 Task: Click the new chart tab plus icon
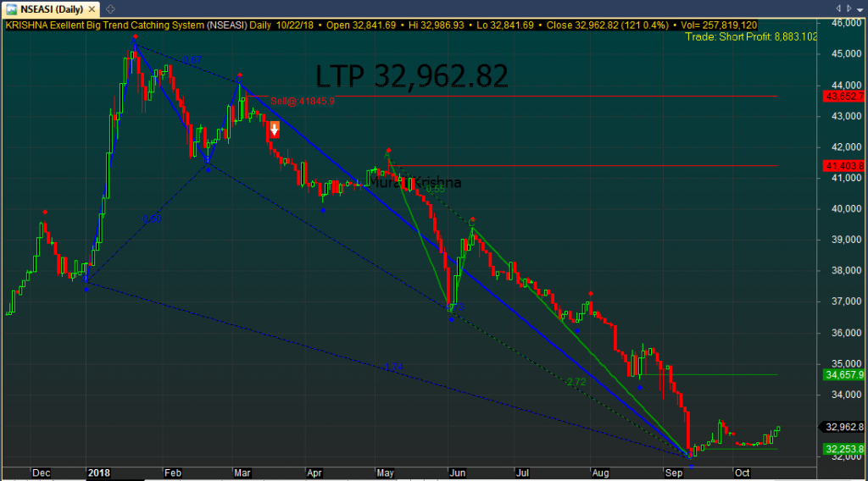click(x=110, y=8)
